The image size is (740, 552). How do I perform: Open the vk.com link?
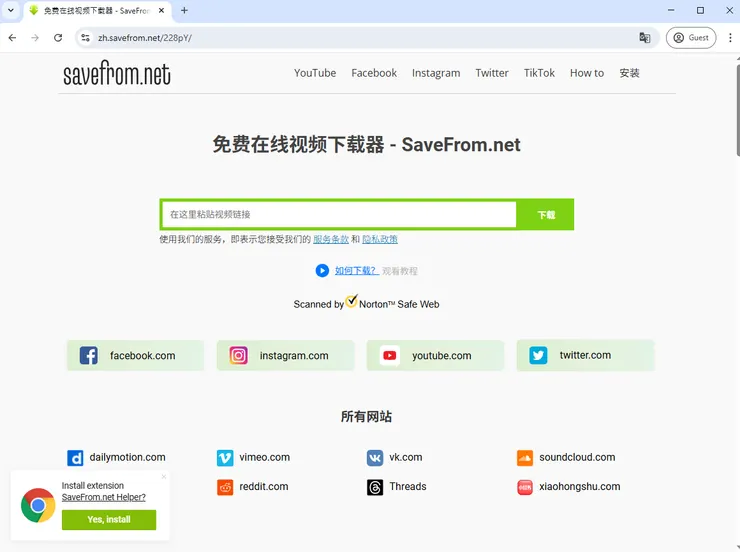click(x=405, y=457)
